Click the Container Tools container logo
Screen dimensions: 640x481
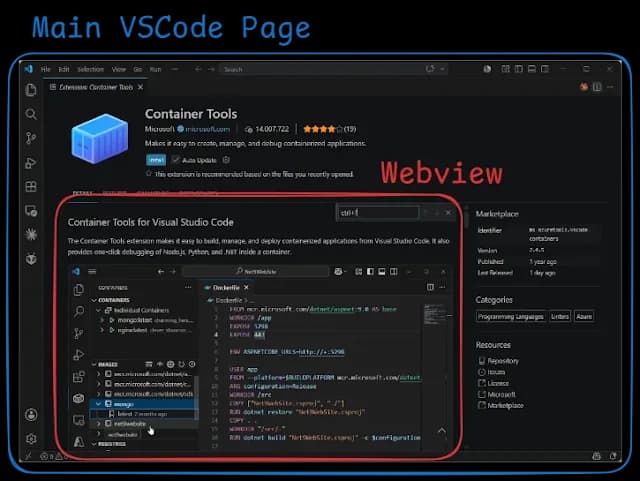pyautogui.click(x=100, y=138)
